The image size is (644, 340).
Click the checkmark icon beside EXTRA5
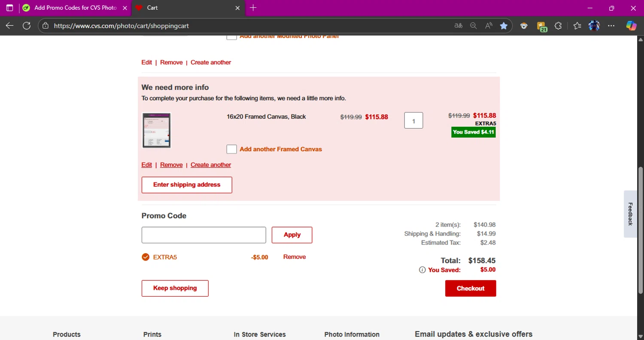point(146,257)
